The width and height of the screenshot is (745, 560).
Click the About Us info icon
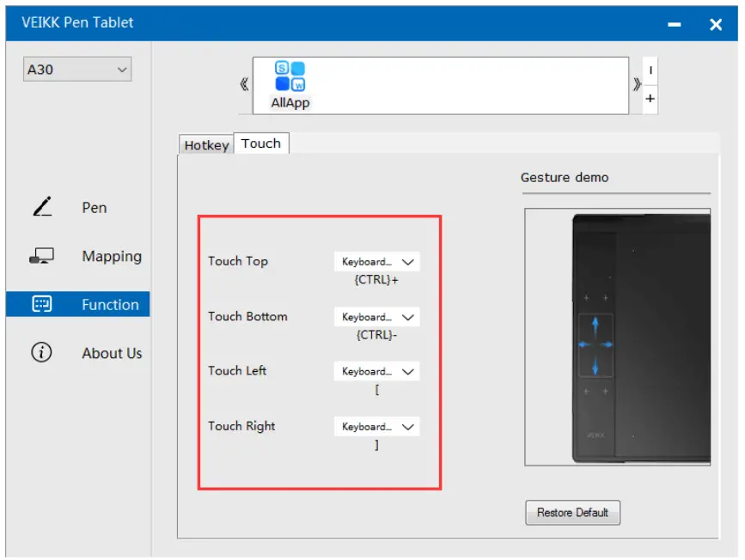coord(41,352)
